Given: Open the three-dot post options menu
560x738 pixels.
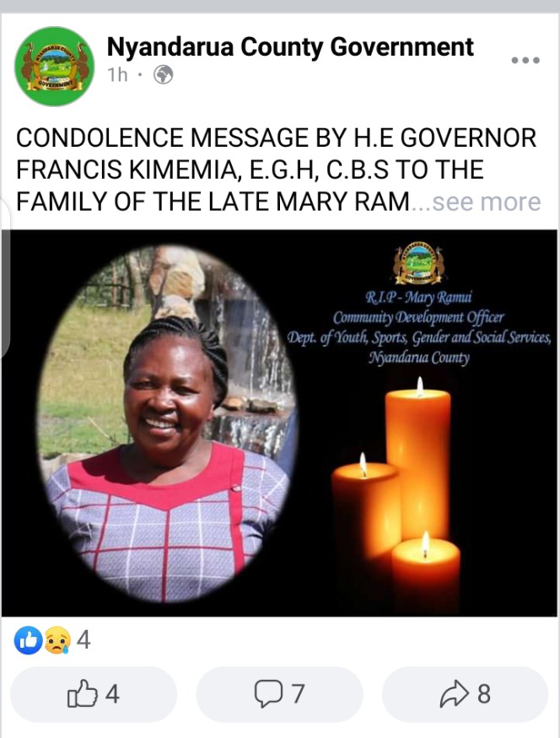Looking at the screenshot, I should point(525,60).
